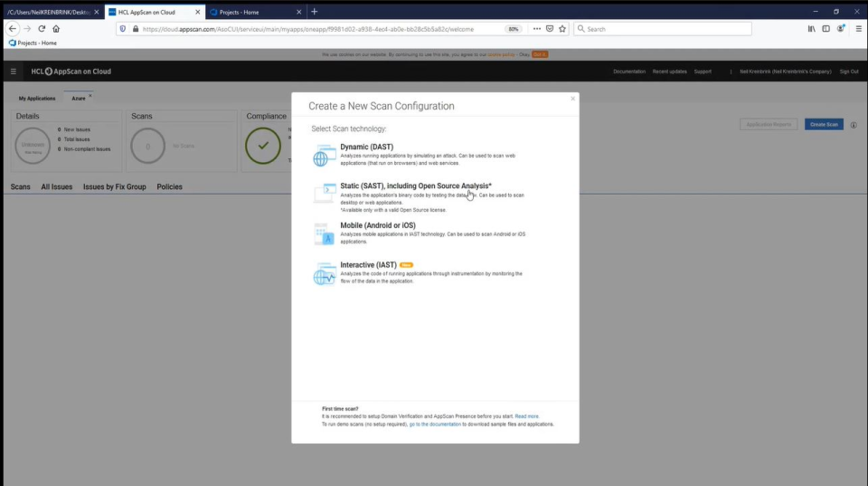Open the Recent updates link
This screenshot has height=486, width=868.
[669, 71]
